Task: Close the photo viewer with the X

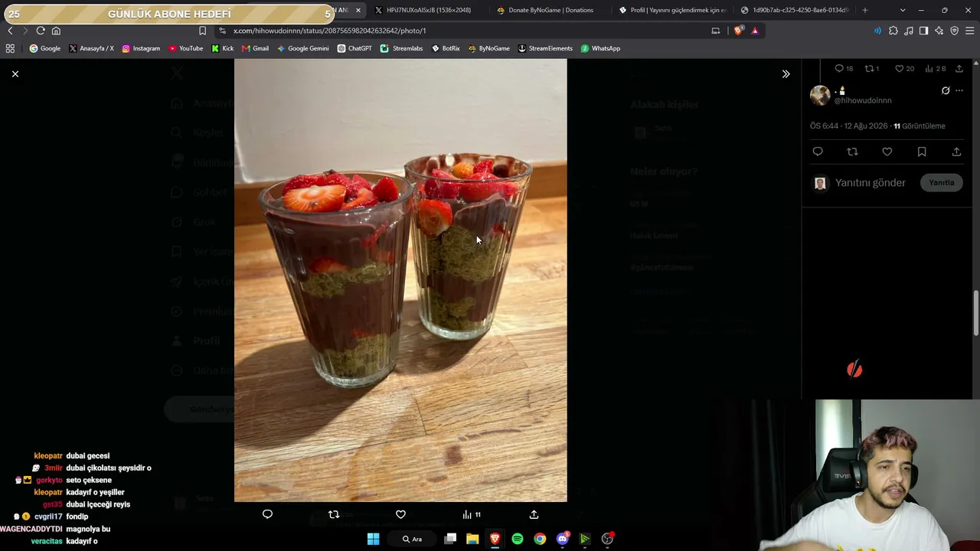Action: tap(15, 73)
